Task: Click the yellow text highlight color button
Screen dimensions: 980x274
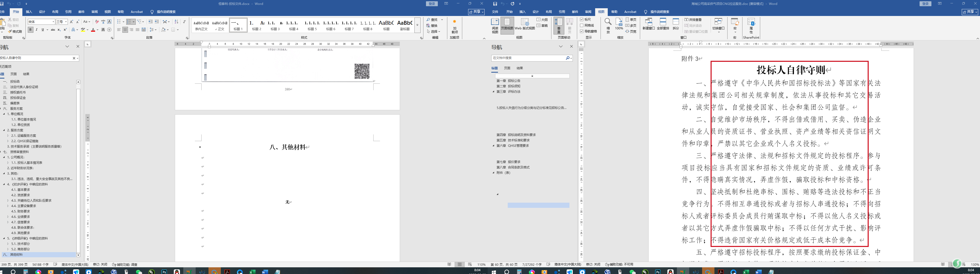Action: click(83, 30)
